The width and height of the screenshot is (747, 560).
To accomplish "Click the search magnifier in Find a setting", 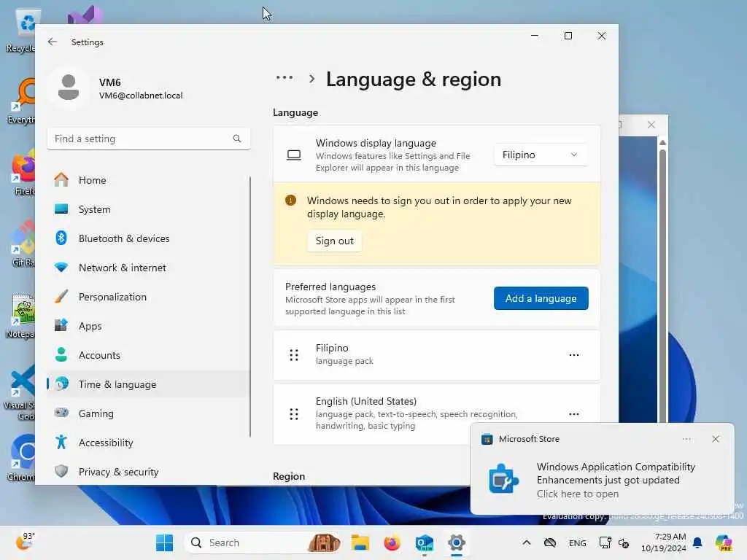I will (237, 139).
